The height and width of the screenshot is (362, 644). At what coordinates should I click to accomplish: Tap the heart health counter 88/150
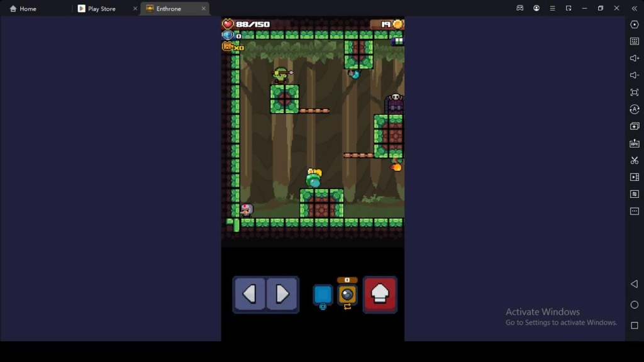coord(247,25)
